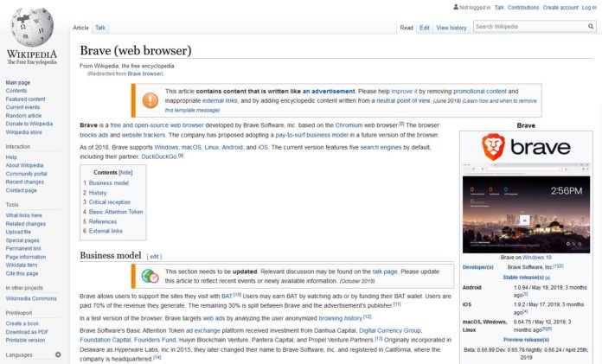Click the Create account link
Image resolution: width=602 pixels, height=364 pixels.
tap(560, 7)
